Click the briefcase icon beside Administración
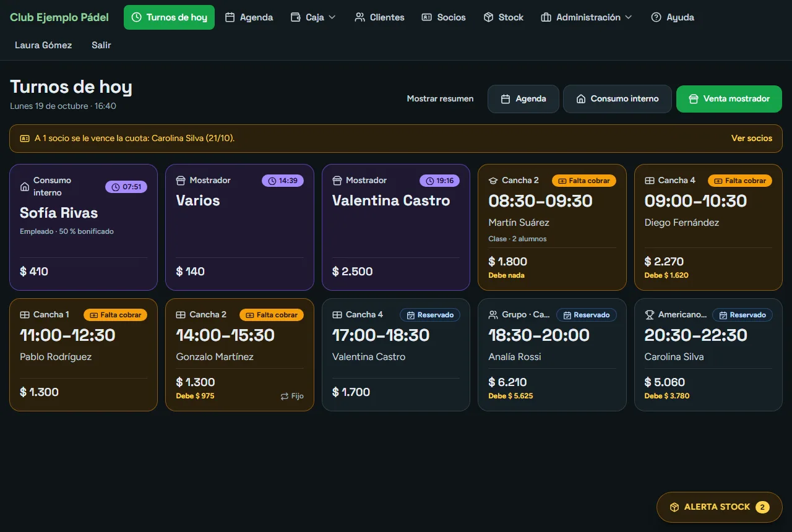The image size is (792, 532). coord(546,17)
